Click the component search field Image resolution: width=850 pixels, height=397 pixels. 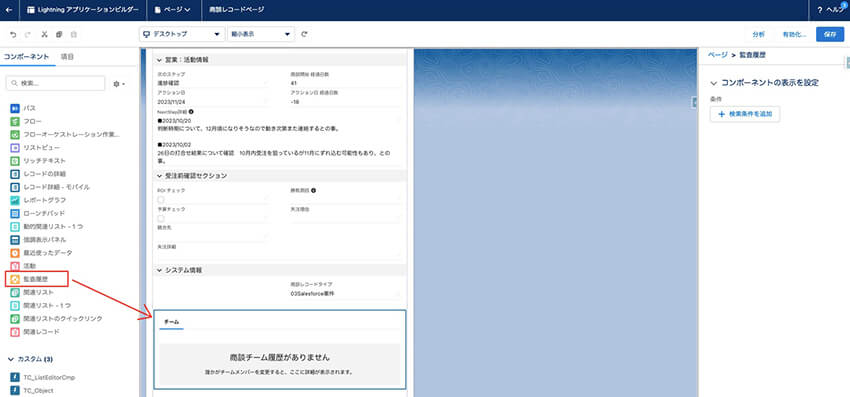coord(55,84)
